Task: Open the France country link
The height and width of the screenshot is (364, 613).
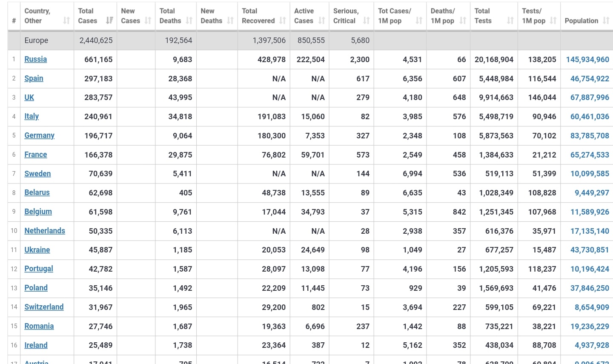Action: [36, 155]
